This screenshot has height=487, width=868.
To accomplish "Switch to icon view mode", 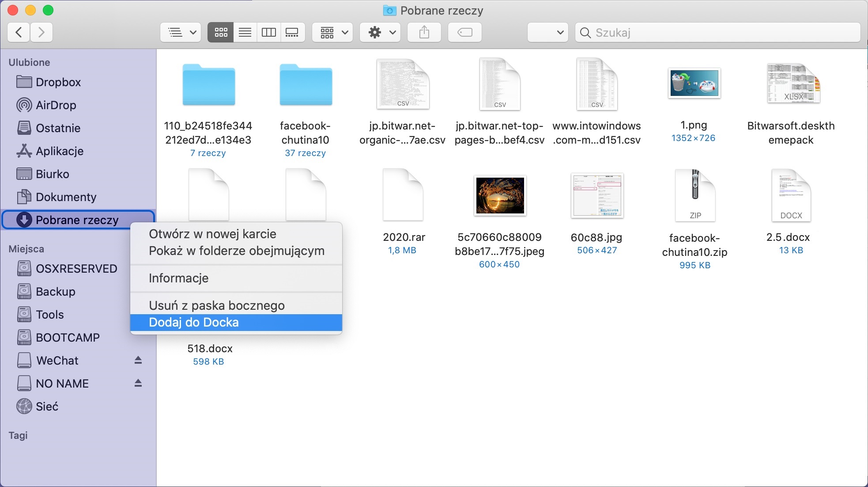I will pyautogui.click(x=221, y=32).
